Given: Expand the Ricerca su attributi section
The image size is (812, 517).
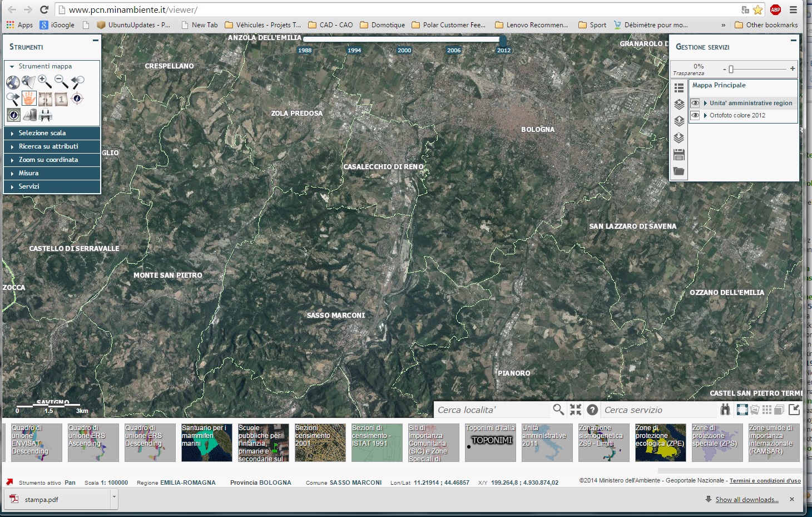Looking at the screenshot, I should (x=48, y=146).
